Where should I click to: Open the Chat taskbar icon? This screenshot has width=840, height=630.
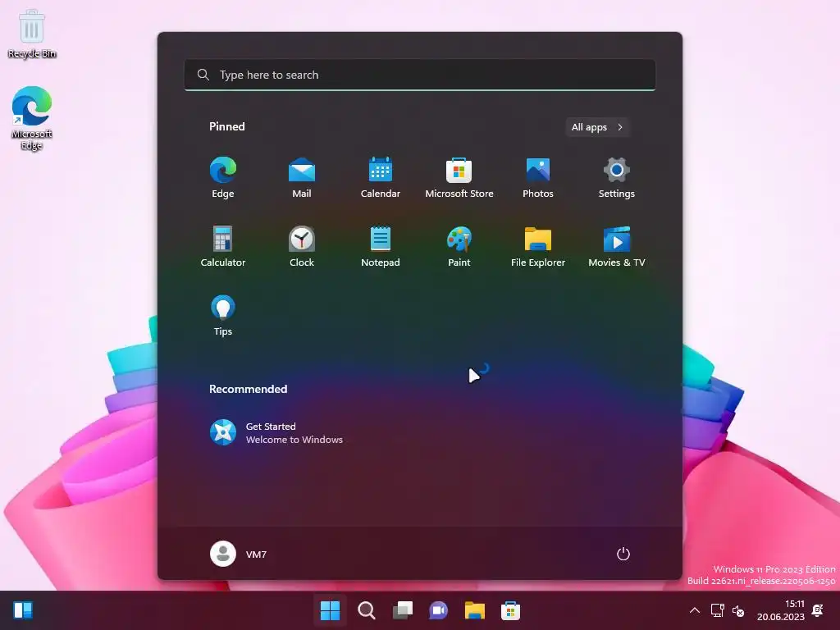coord(438,610)
